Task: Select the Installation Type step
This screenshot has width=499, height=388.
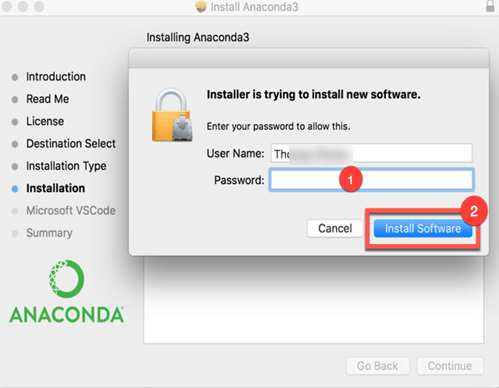Action: [x=66, y=166]
